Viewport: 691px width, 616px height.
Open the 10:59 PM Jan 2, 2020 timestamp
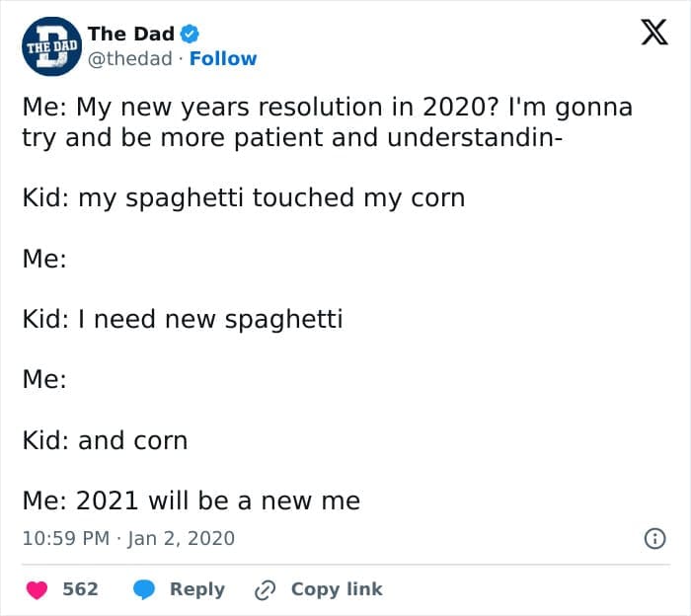tap(128, 538)
